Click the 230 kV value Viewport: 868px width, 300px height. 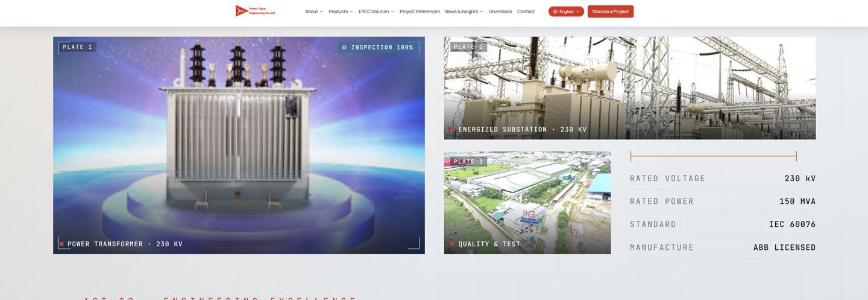tap(800, 178)
